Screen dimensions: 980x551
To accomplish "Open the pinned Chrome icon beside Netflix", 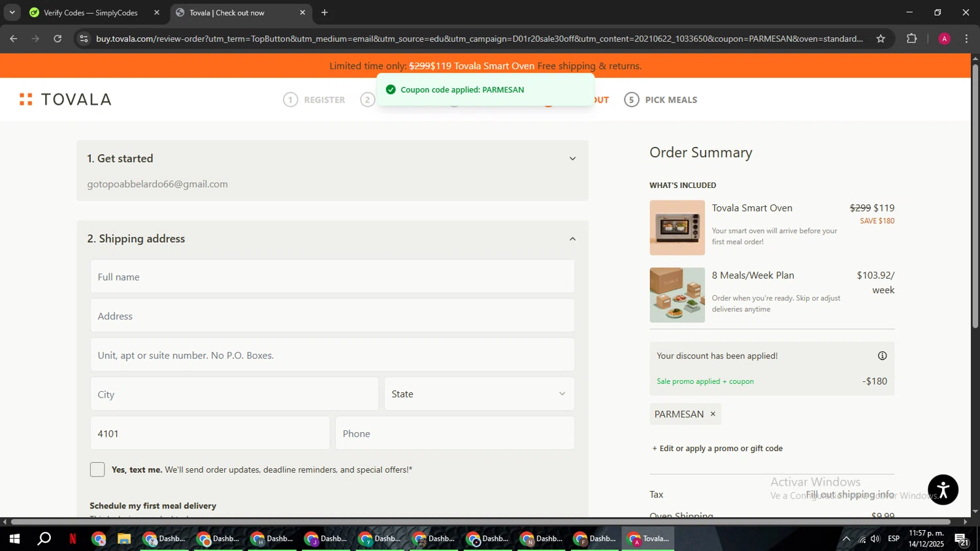I will click(x=99, y=539).
